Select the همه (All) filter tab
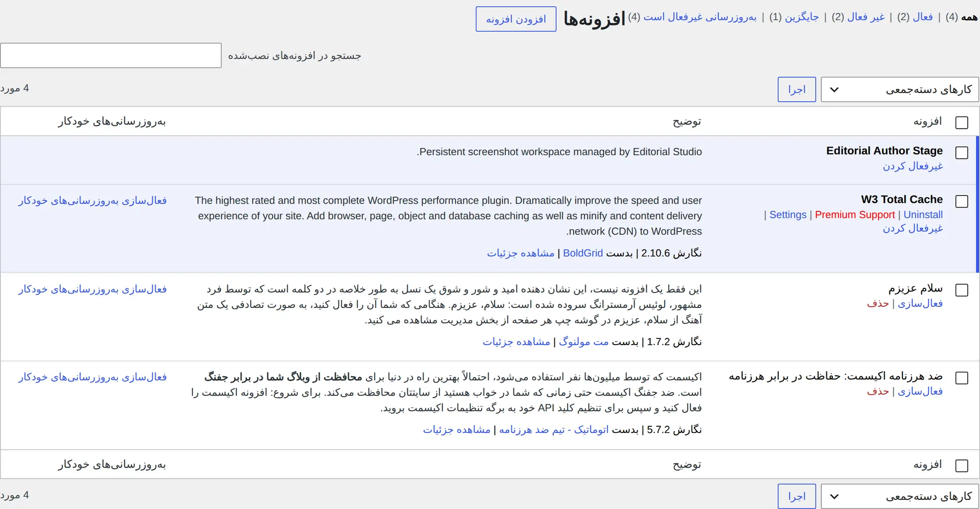The image size is (980, 509). point(969,17)
